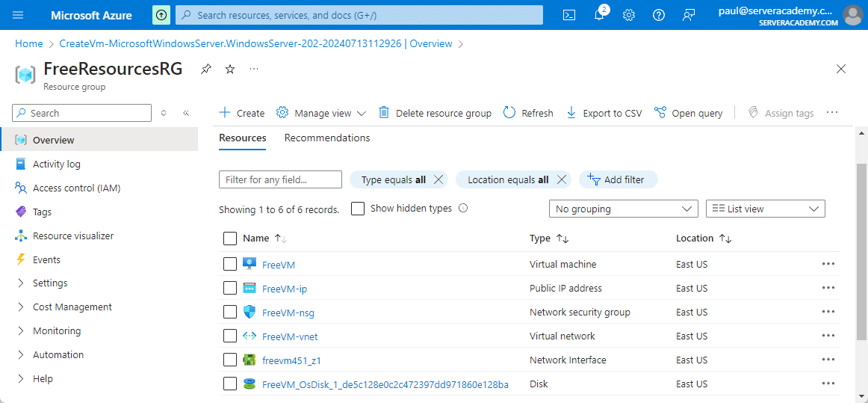Image resolution: width=868 pixels, height=403 pixels.
Task: Collapse the left sidebar menu
Action: coord(186,113)
